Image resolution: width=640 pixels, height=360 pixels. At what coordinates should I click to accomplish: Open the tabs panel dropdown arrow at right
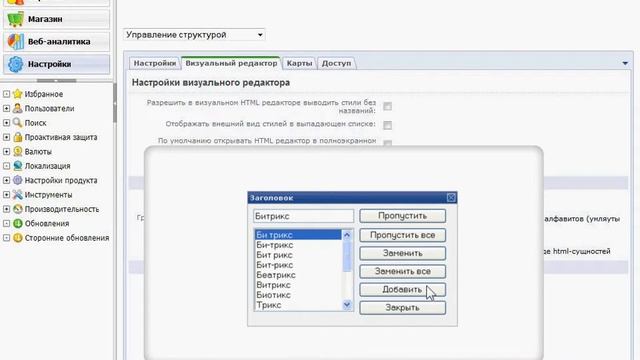[625, 63]
